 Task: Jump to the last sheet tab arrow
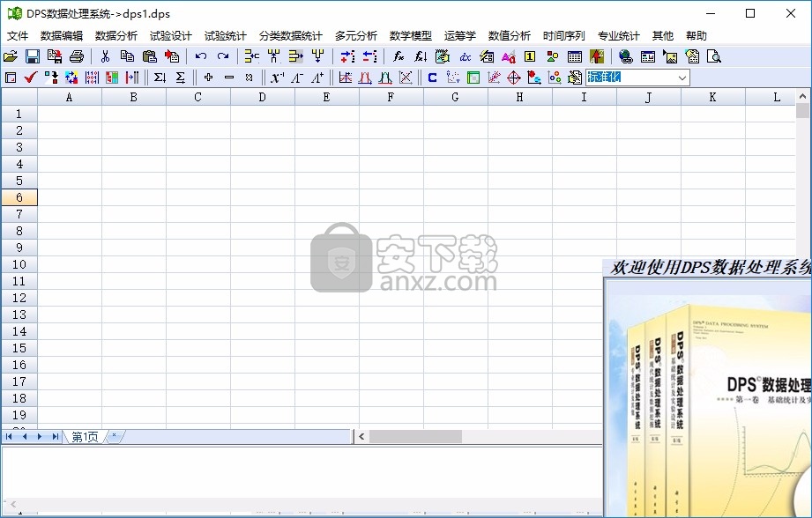55,437
